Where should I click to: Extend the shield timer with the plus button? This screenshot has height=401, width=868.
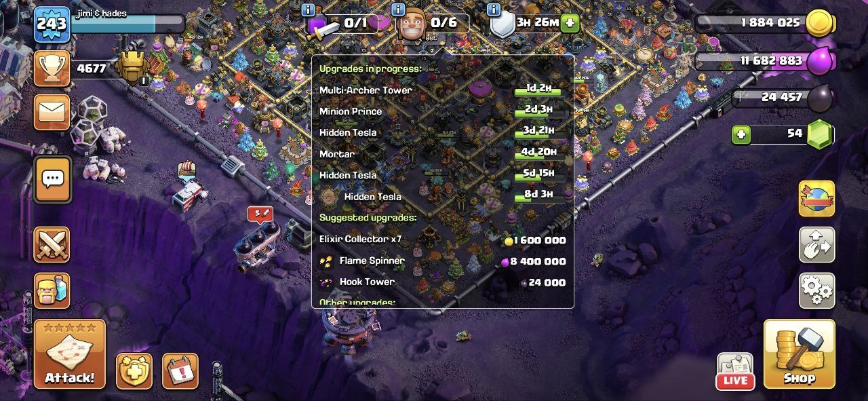click(570, 22)
